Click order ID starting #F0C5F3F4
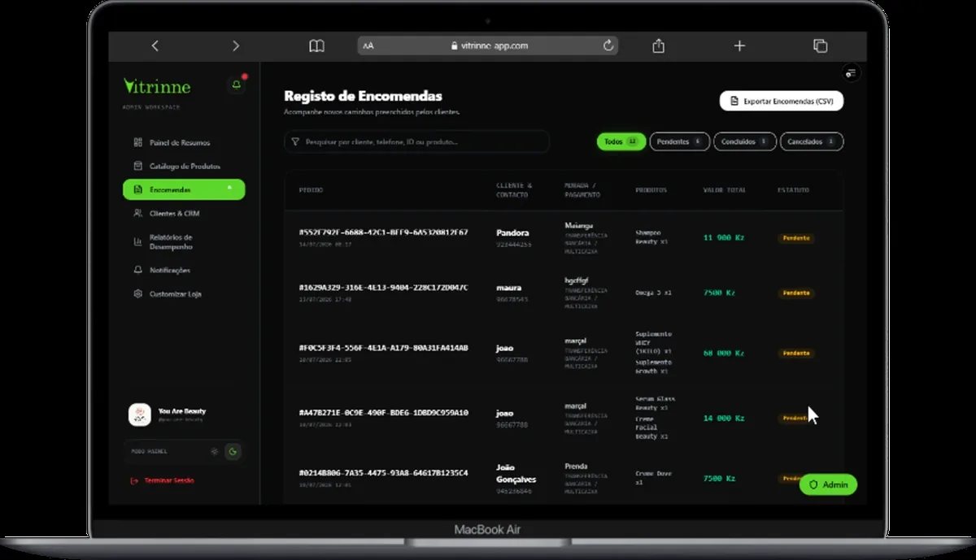This screenshot has width=976, height=560. click(x=383, y=348)
